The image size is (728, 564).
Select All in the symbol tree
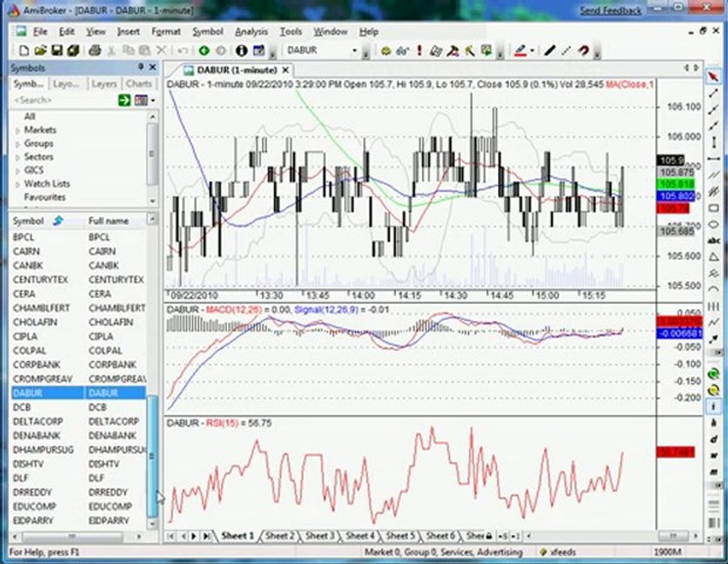tap(30, 116)
